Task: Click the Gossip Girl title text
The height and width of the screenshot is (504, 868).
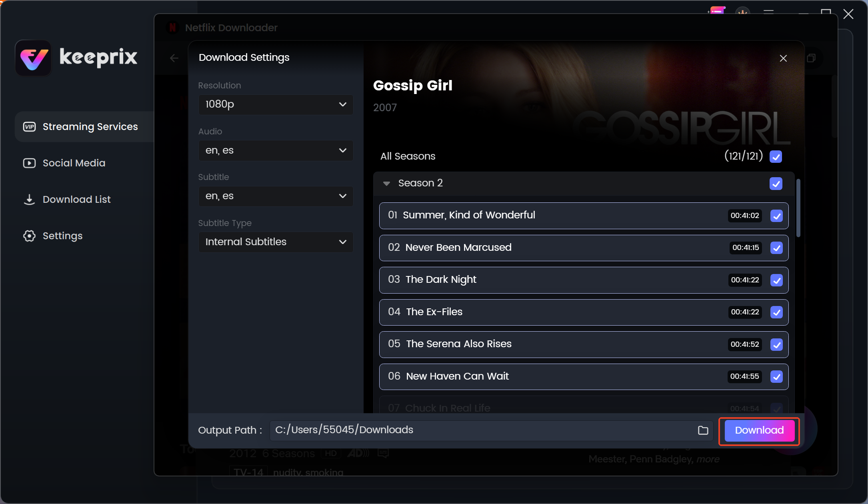Action: 412,86
